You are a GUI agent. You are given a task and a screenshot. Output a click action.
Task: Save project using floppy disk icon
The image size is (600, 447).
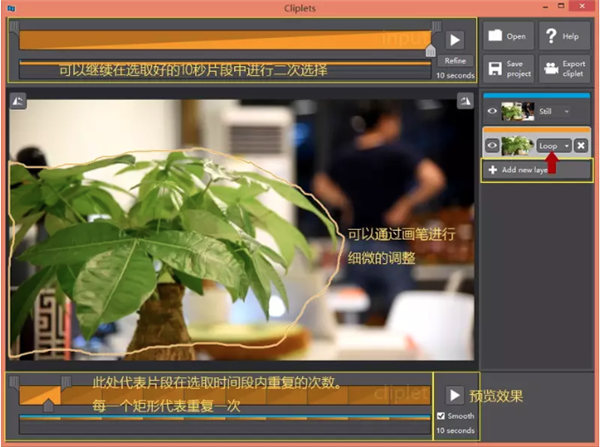(508, 68)
